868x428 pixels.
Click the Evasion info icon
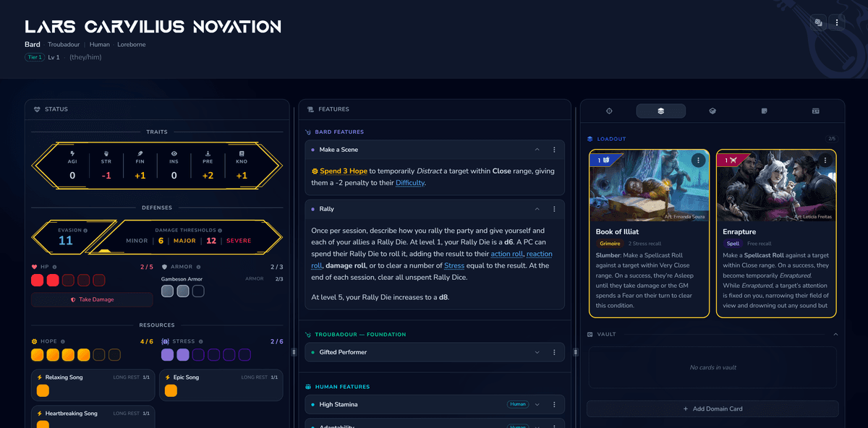[x=85, y=231]
